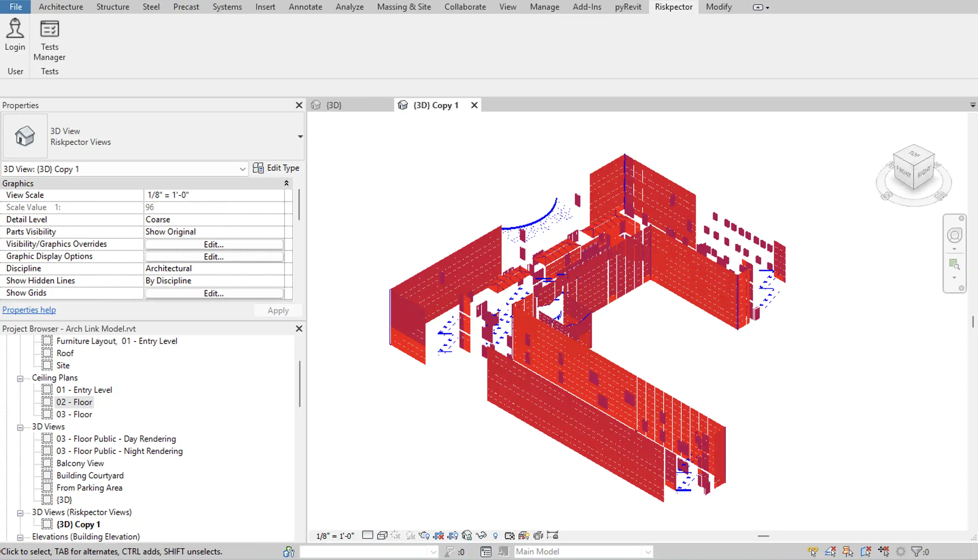Click the selection filter funnel icon
Image resolution: width=978 pixels, height=560 pixels.
click(x=916, y=552)
